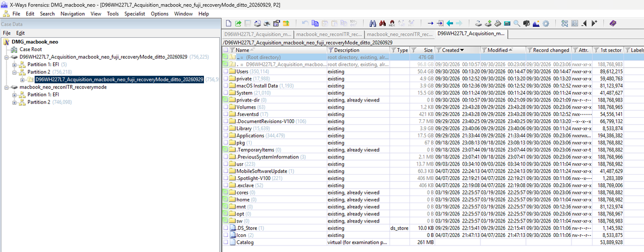Click the filter funnel on Description column
Image resolution: width=644 pixels, height=252 pixels.
point(331,50)
